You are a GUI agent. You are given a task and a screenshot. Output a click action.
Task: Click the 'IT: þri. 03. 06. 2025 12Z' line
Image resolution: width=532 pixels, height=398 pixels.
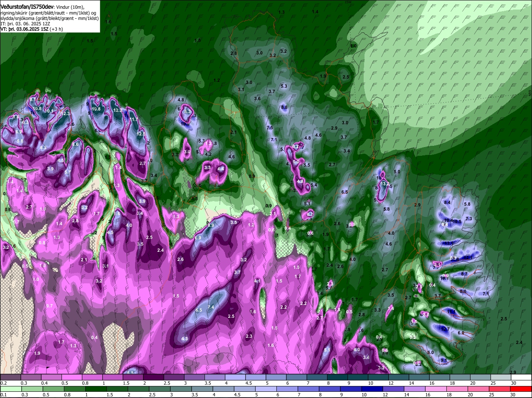tap(25, 24)
